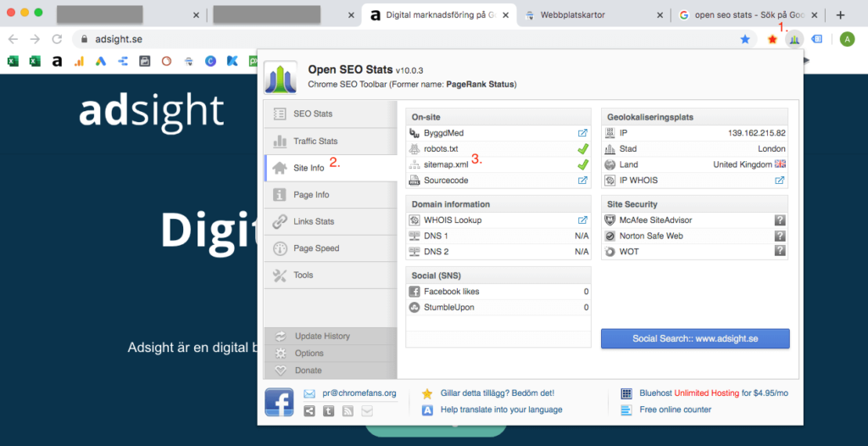Open the Chrome profile avatar A
Screen dimensions: 868x446
click(x=847, y=39)
